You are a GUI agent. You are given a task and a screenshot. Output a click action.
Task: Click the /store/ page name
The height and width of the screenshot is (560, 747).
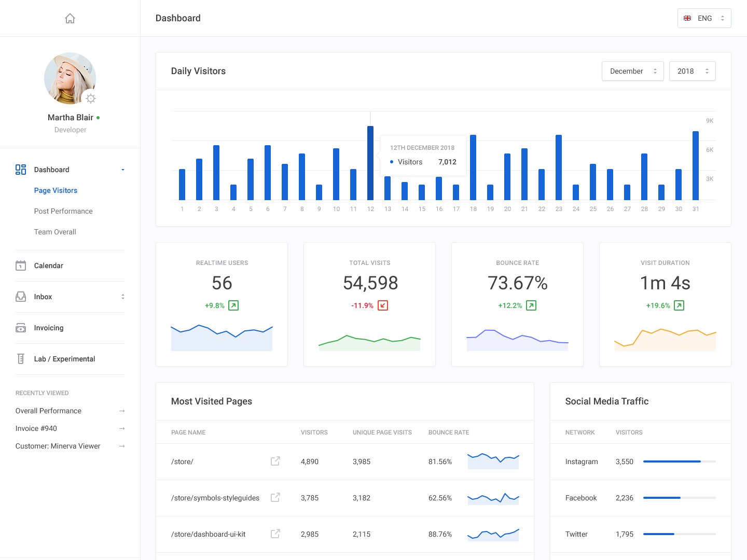[x=182, y=461]
